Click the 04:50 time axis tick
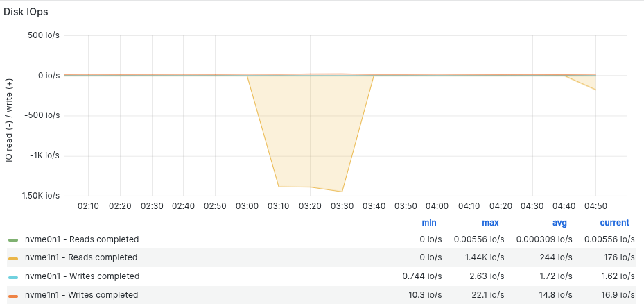The width and height of the screenshot is (644, 304). tap(595, 206)
